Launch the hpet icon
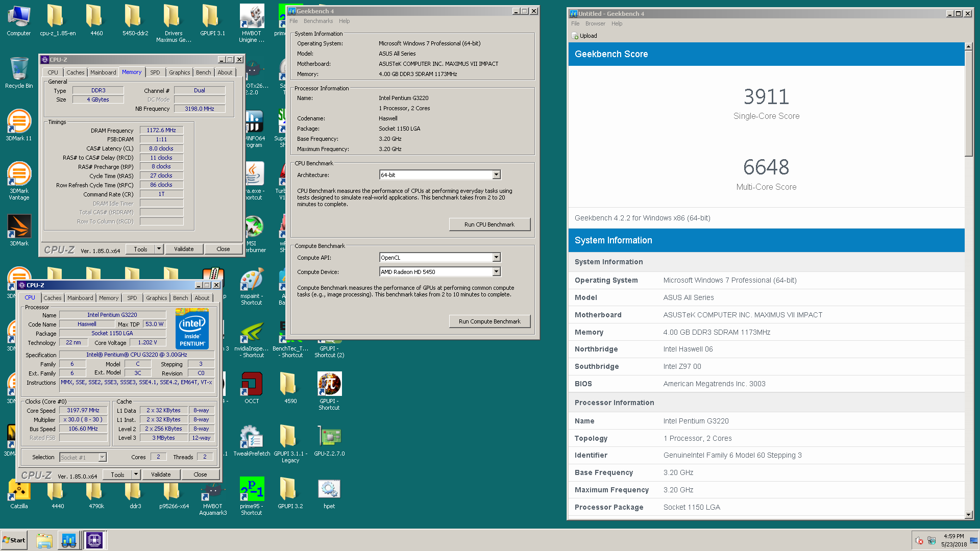 pos(329,493)
